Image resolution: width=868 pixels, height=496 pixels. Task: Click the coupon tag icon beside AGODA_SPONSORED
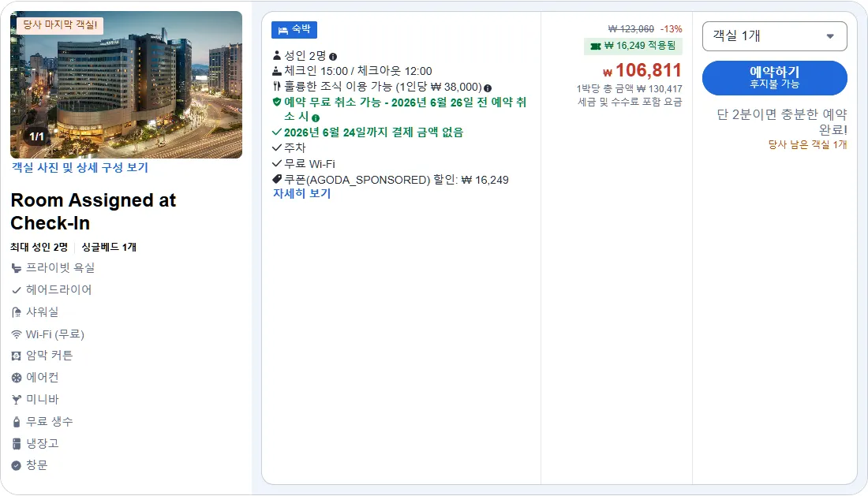tap(277, 179)
